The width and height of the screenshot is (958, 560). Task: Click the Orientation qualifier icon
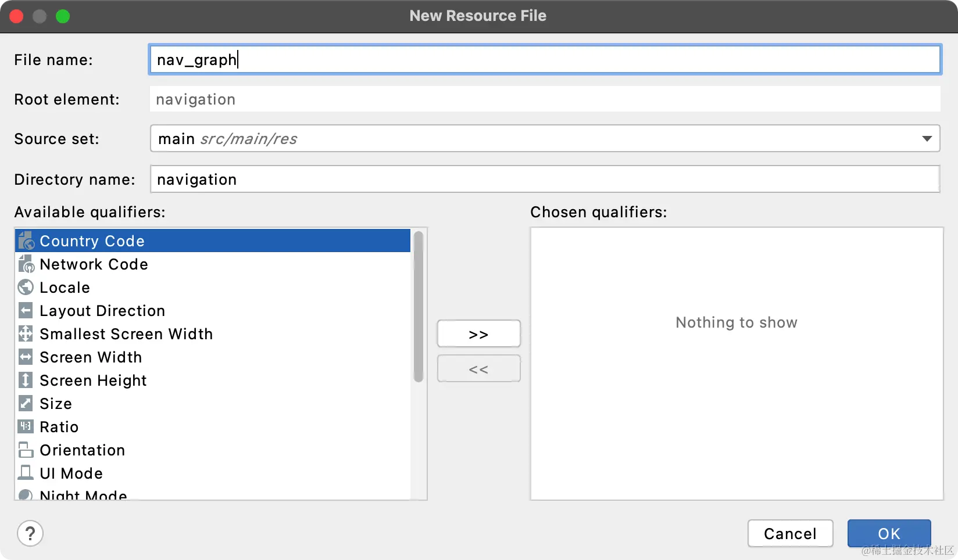coord(26,450)
